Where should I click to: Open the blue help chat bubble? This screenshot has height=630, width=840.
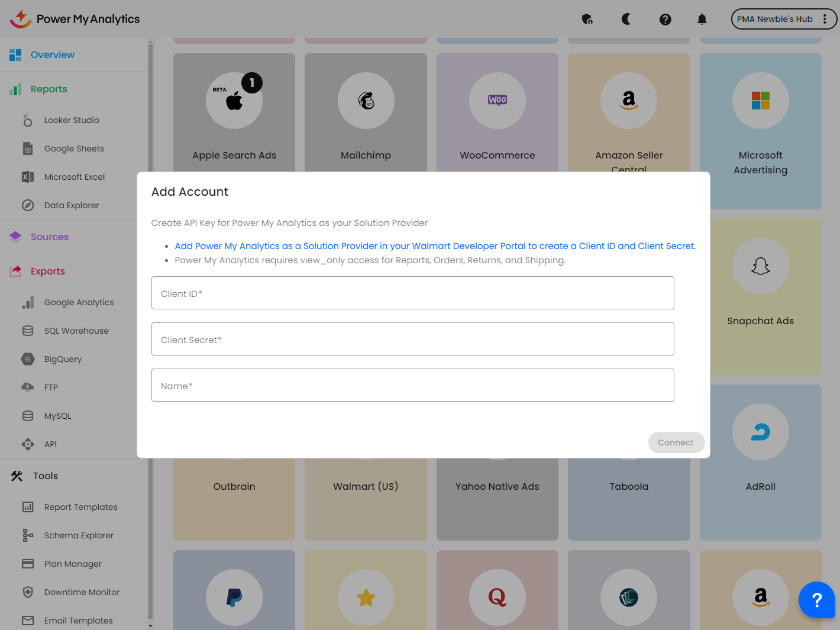[x=816, y=600]
